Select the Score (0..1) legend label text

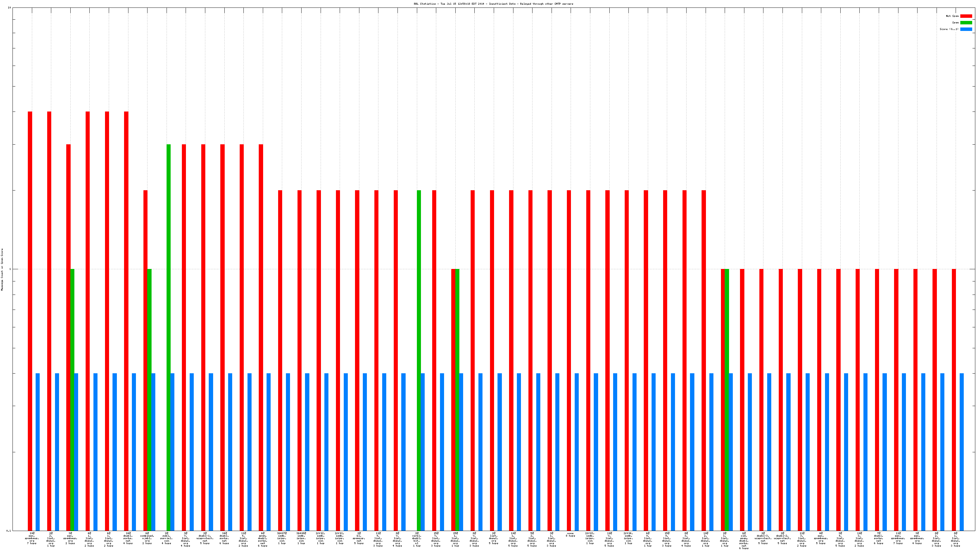pos(949,29)
